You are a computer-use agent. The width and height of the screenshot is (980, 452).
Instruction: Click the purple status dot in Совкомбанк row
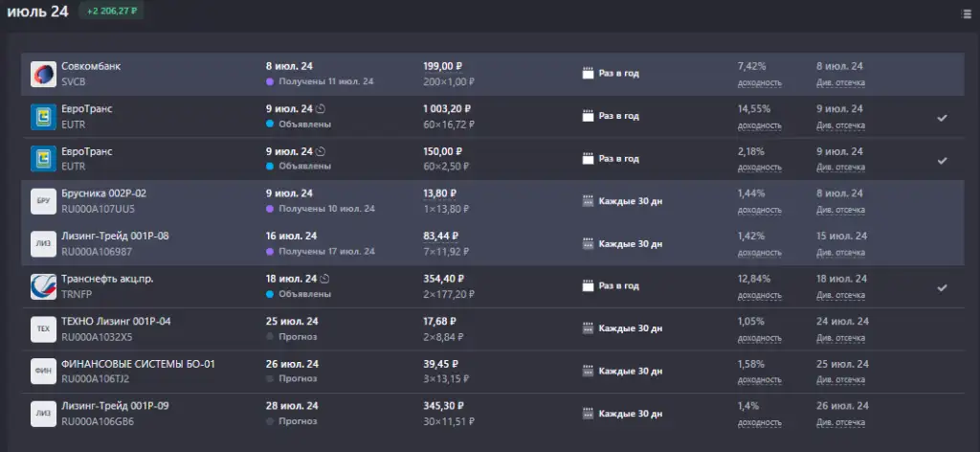[x=270, y=81]
